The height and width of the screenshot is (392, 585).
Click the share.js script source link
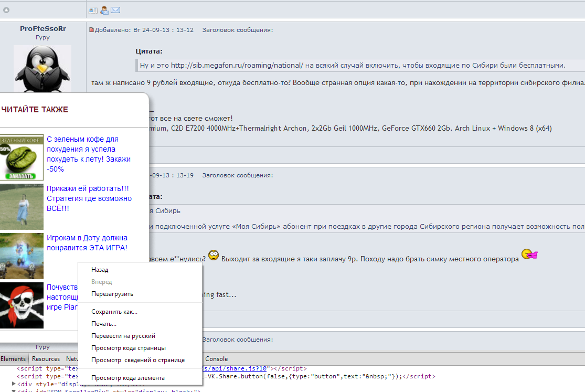click(235, 368)
